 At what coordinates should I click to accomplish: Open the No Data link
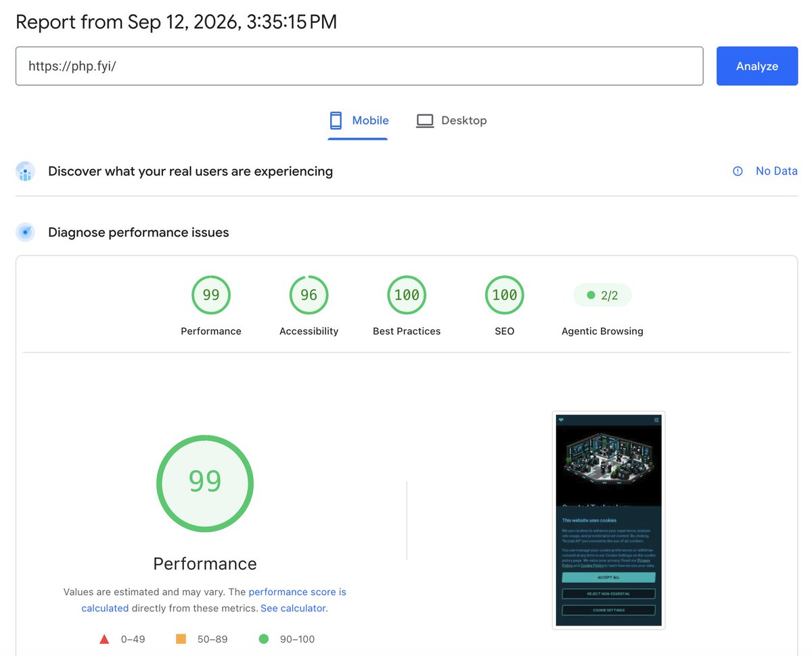(776, 171)
